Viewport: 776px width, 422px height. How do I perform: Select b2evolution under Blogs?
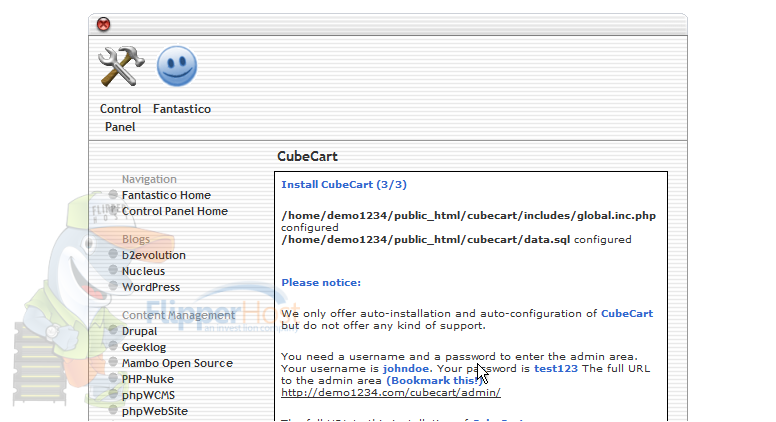153,255
